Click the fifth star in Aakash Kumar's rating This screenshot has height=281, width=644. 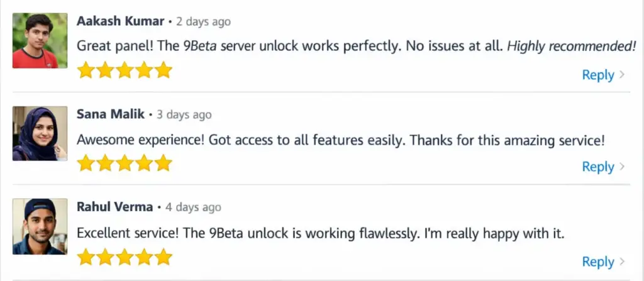click(164, 70)
